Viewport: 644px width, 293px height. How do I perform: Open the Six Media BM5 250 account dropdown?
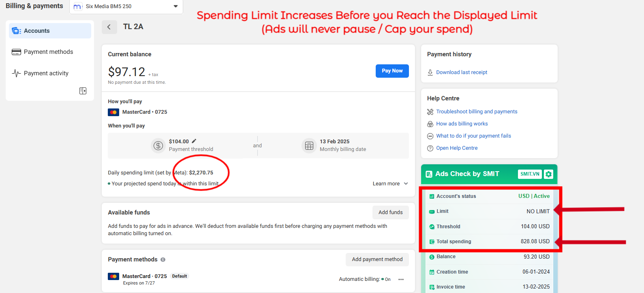126,6
